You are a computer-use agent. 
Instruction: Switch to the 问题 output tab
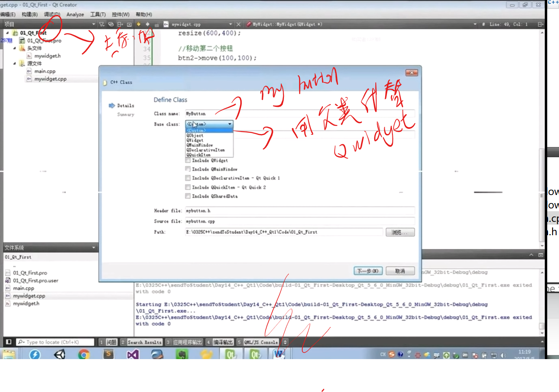[x=108, y=342]
